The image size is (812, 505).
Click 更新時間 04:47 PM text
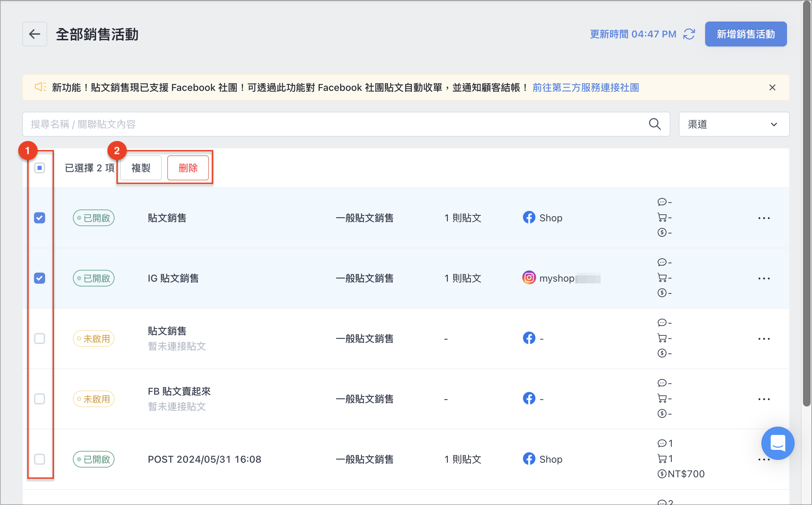tap(633, 34)
